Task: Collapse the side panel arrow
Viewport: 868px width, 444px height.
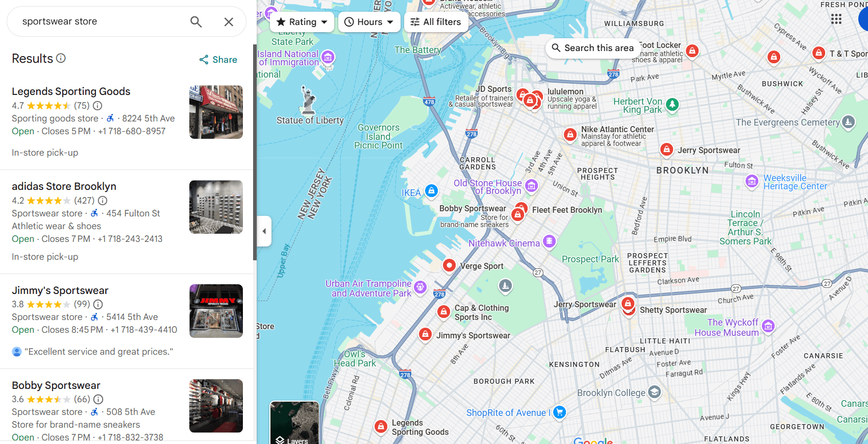Action: (x=264, y=231)
